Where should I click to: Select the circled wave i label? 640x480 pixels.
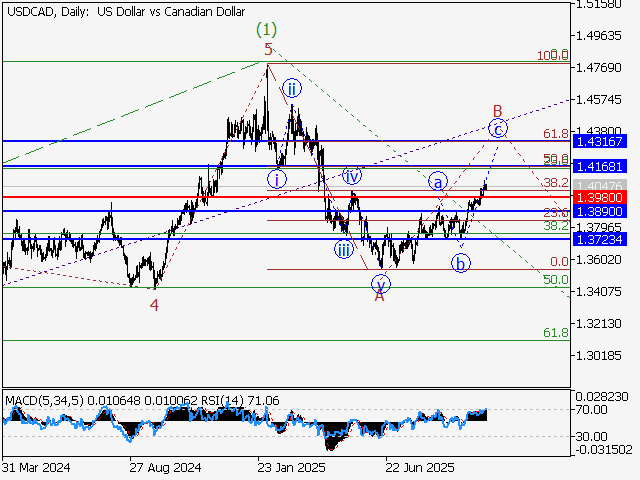277,180
